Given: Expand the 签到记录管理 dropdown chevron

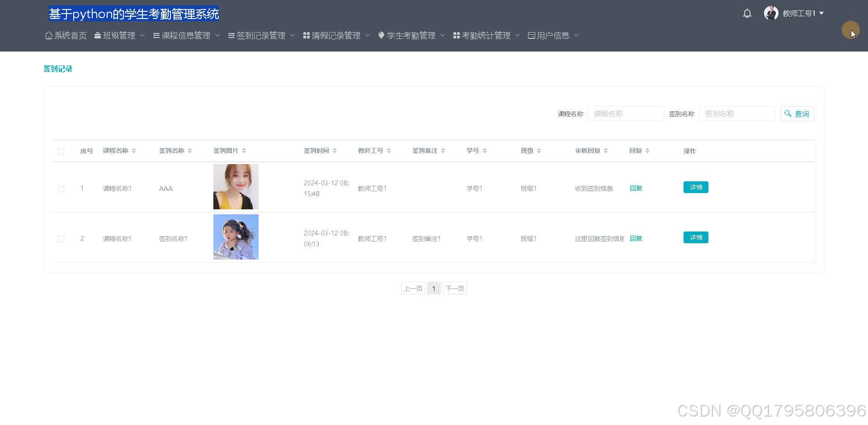Looking at the screenshot, I should tap(292, 35).
